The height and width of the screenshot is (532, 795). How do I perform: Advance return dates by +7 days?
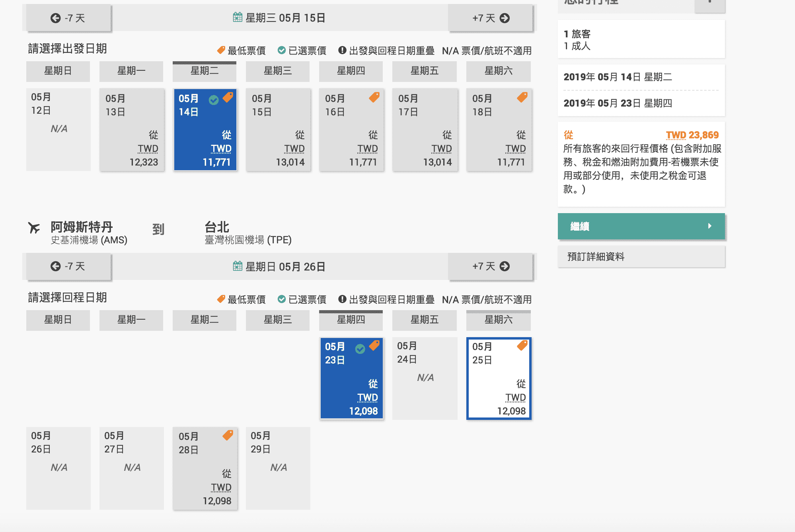tap(490, 266)
